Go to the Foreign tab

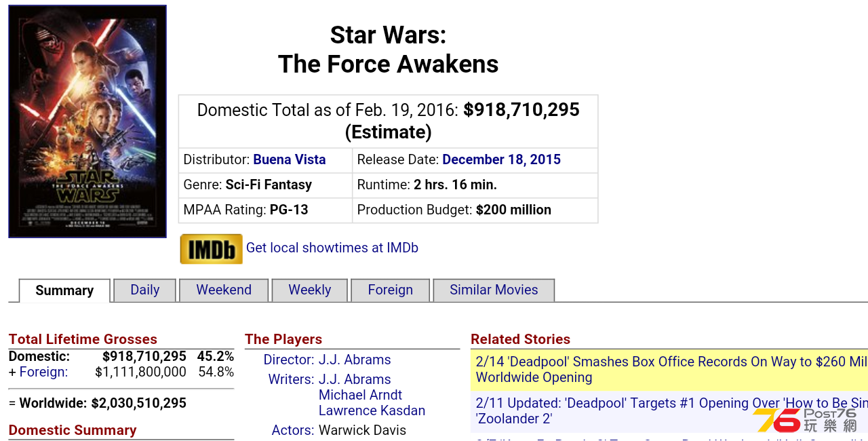(x=390, y=290)
